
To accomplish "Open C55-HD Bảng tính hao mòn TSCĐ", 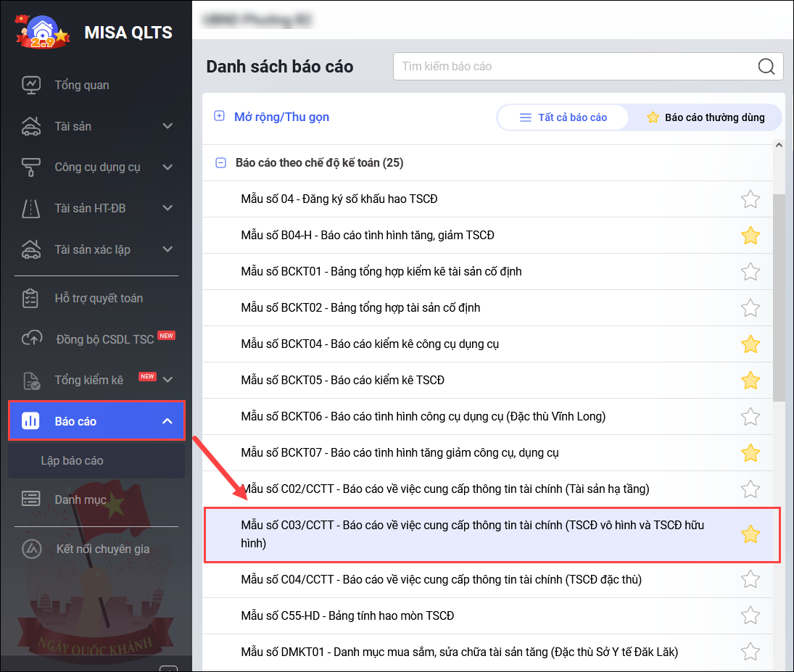I will click(x=347, y=615).
